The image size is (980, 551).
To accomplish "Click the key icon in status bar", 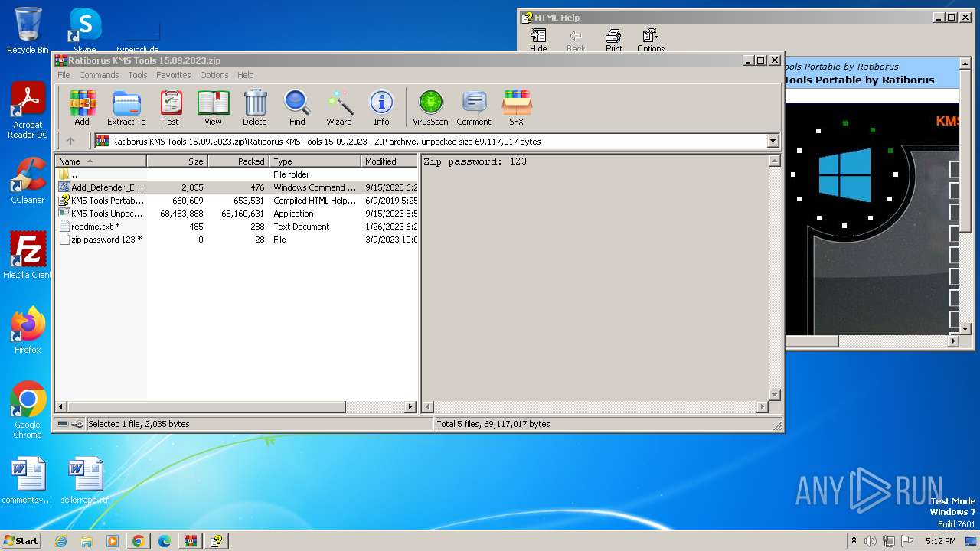I will coord(77,424).
